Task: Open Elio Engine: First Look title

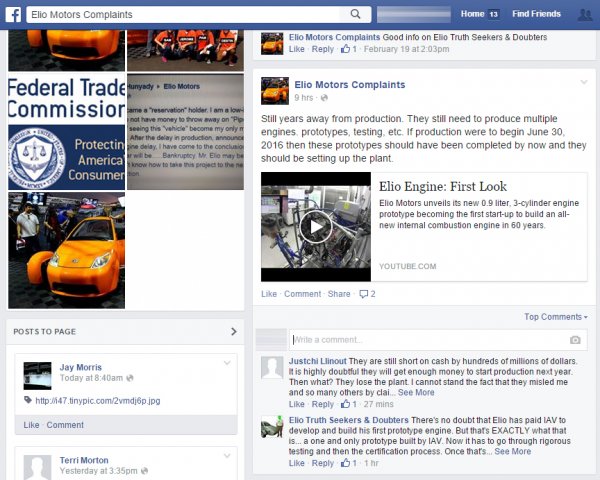Action: (443, 186)
